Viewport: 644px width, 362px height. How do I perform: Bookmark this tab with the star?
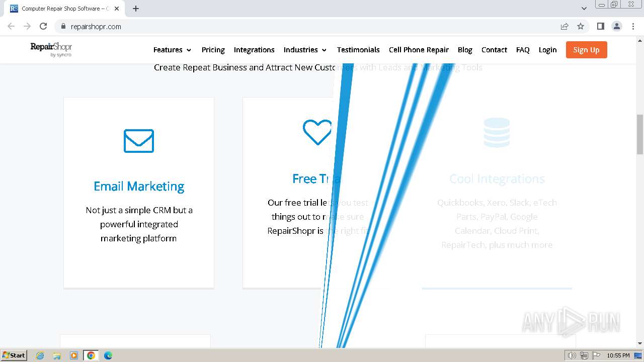pyautogui.click(x=581, y=26)
